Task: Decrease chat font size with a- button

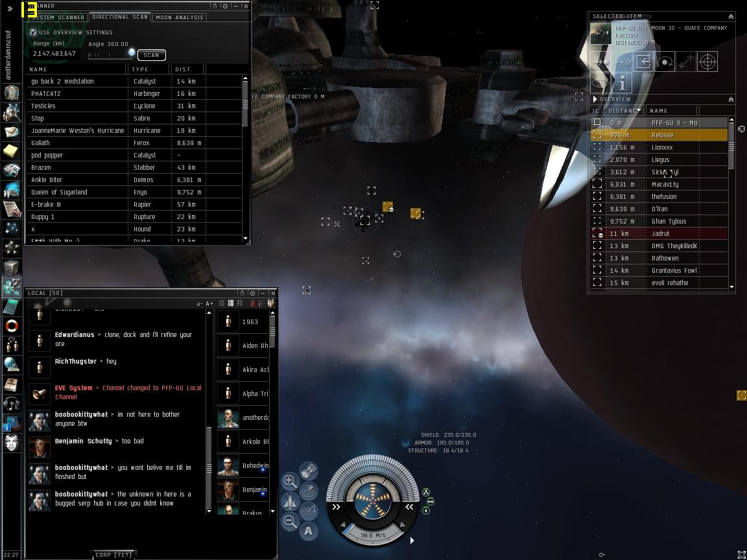Action: click(x=200, y=304)
